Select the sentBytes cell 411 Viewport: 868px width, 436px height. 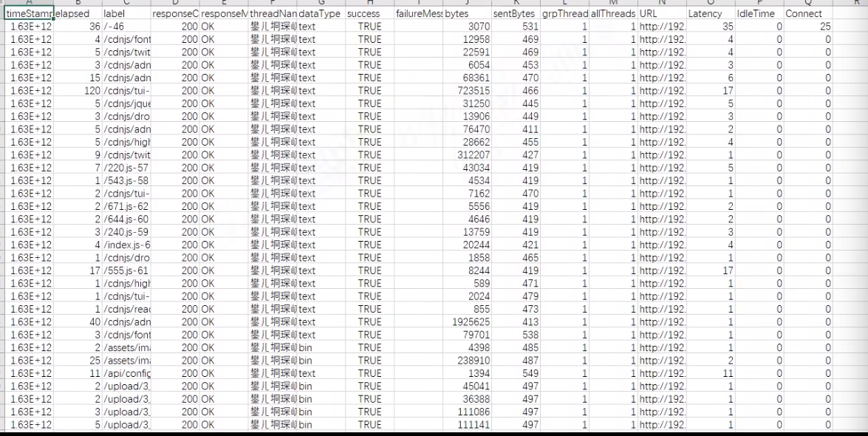coord(516,129)
